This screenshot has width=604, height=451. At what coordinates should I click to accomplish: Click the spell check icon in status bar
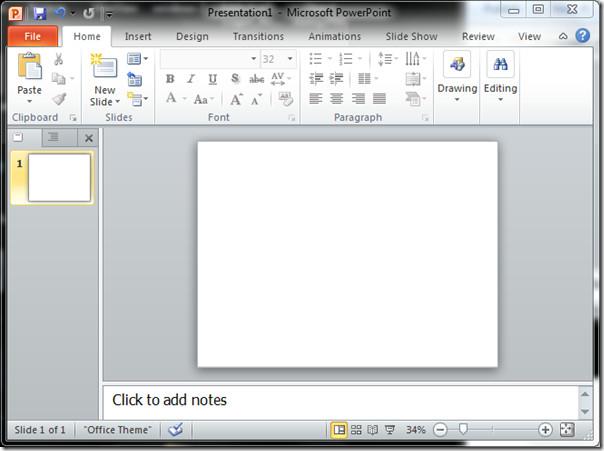pyautogui.click(x=176, y=430)
